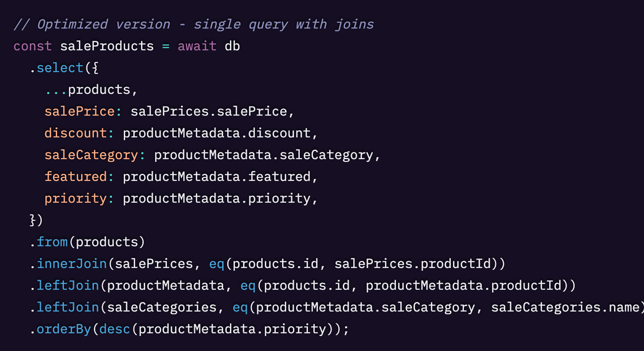Click the "Optimized version" comment line
The image size is (644, 351).
click(193, 24)
